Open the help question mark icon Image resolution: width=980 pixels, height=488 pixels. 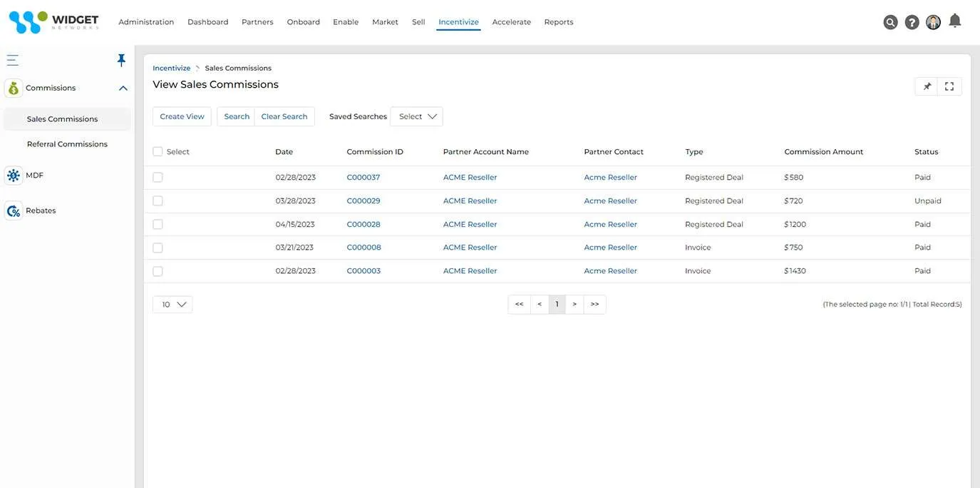pos(912,22)
